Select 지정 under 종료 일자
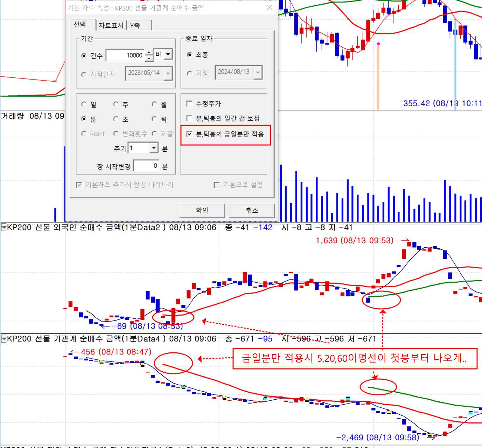482x448 pixels. [189, 73]
